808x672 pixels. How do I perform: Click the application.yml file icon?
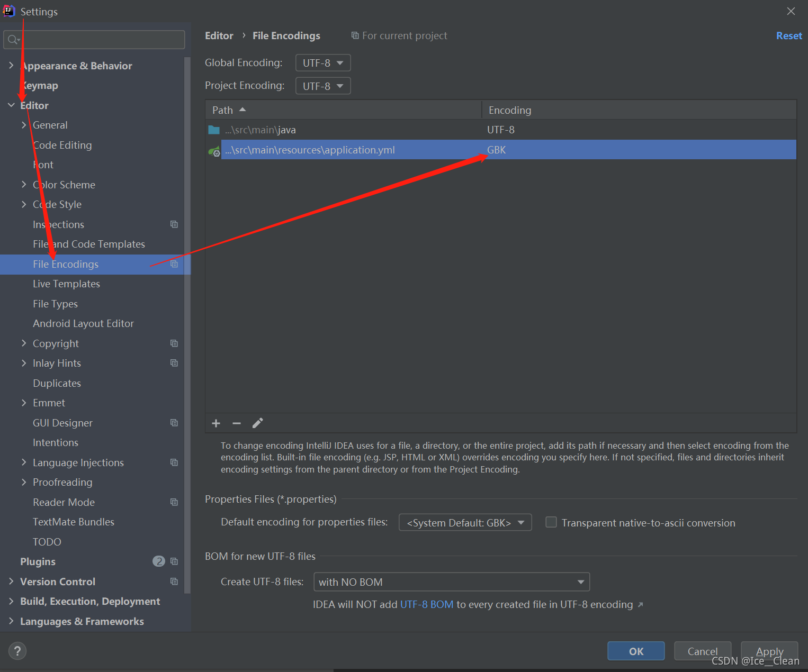pyautogui.click(x=214, y=151)
